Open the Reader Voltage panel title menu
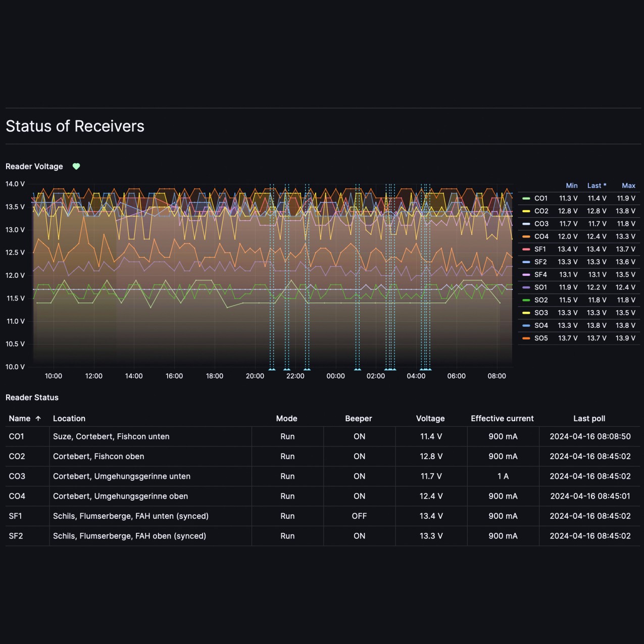The height and width of the screenshot is (644, 644). tap(34, 167)
